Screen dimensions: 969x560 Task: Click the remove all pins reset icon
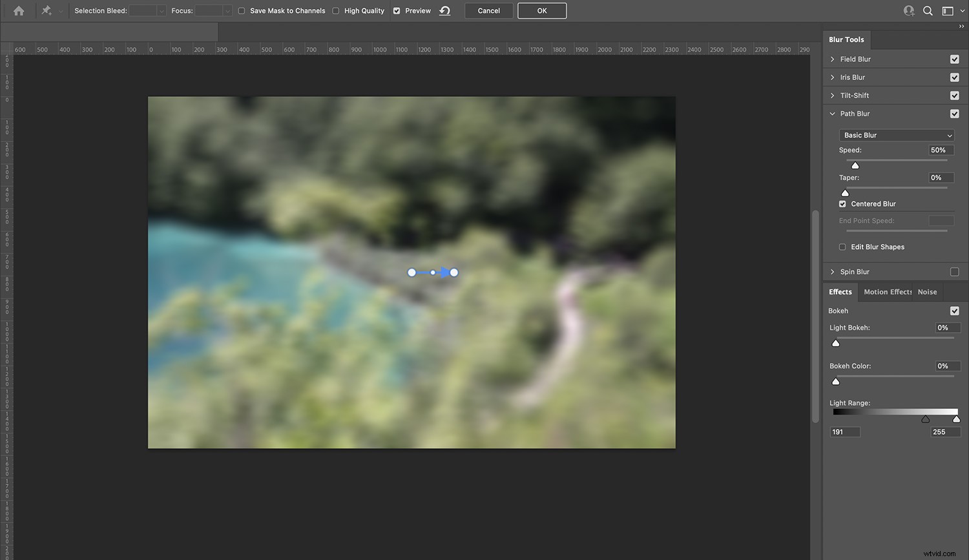coord(444,10)
